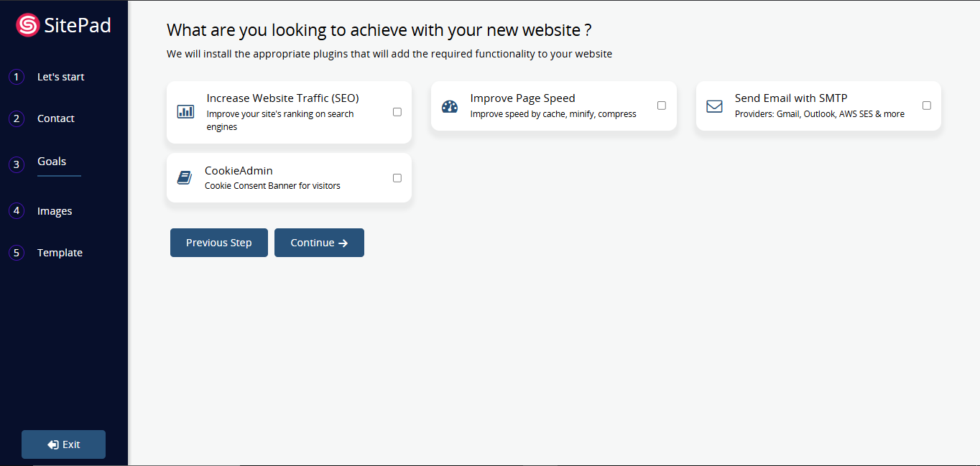This screenshot has height=466, width=980.
Task: Toggle the CookieAdmin checkbox
Action: (x=397, y=178)
